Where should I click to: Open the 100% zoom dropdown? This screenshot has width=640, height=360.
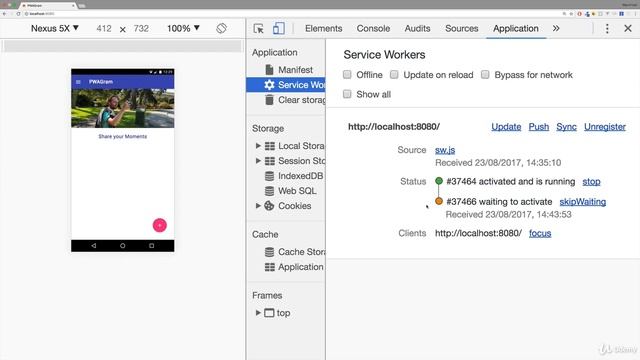tap(183, 28)
